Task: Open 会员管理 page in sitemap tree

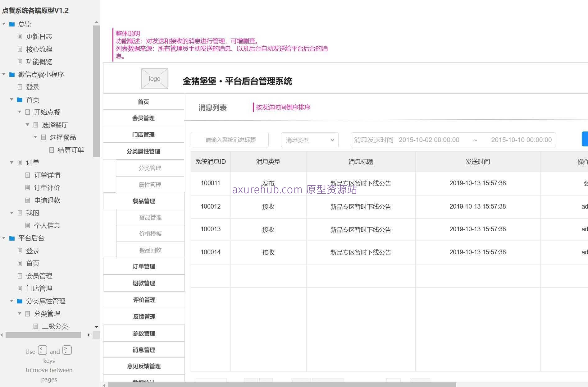Action: point(39,276)
